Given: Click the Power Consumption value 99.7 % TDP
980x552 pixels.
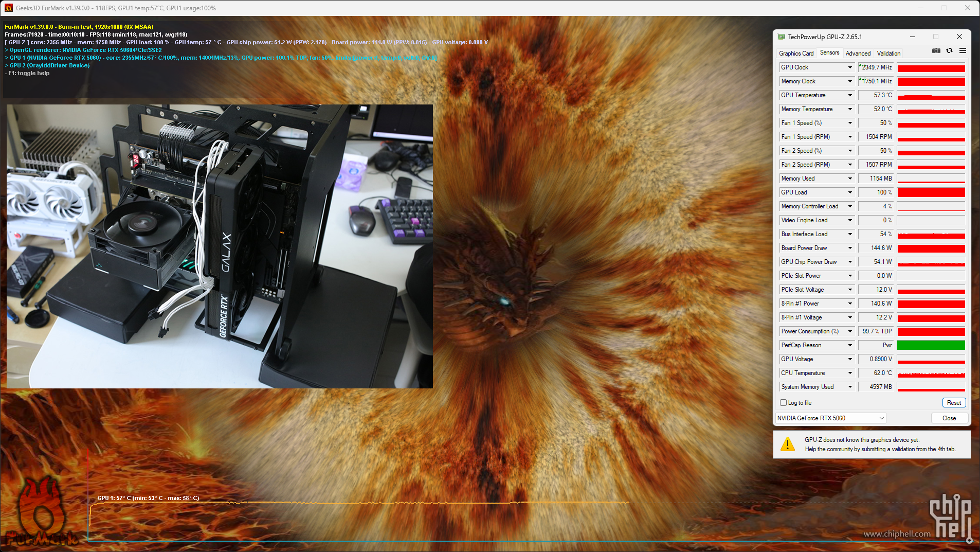Looking at the screenshot, I should [877, 331].
